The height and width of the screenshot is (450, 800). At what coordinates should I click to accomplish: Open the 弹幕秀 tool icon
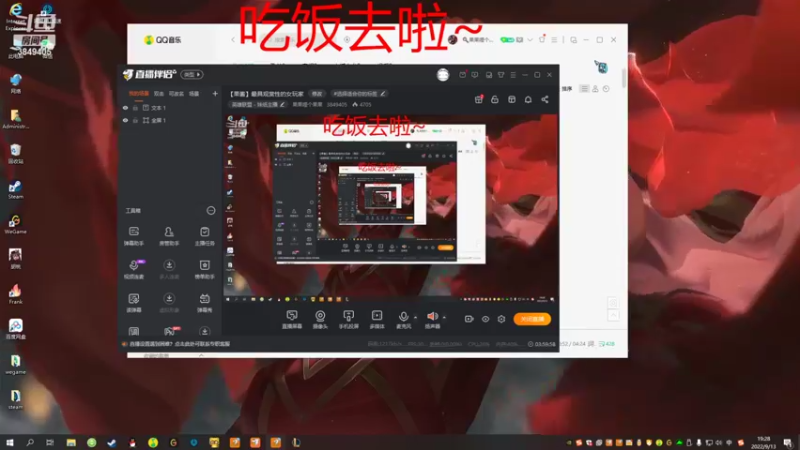(205, 303)
